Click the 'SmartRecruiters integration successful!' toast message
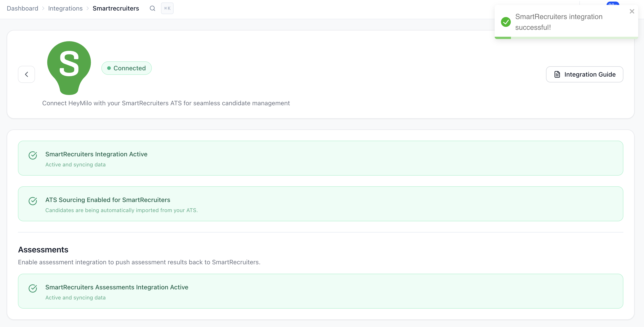Screen dimensions: 644x327 559,22
